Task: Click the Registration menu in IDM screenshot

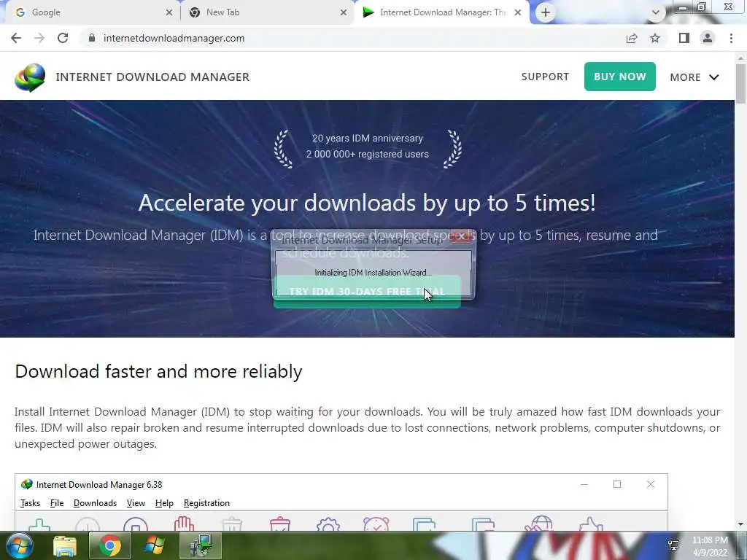Action: tap(206, 503)
